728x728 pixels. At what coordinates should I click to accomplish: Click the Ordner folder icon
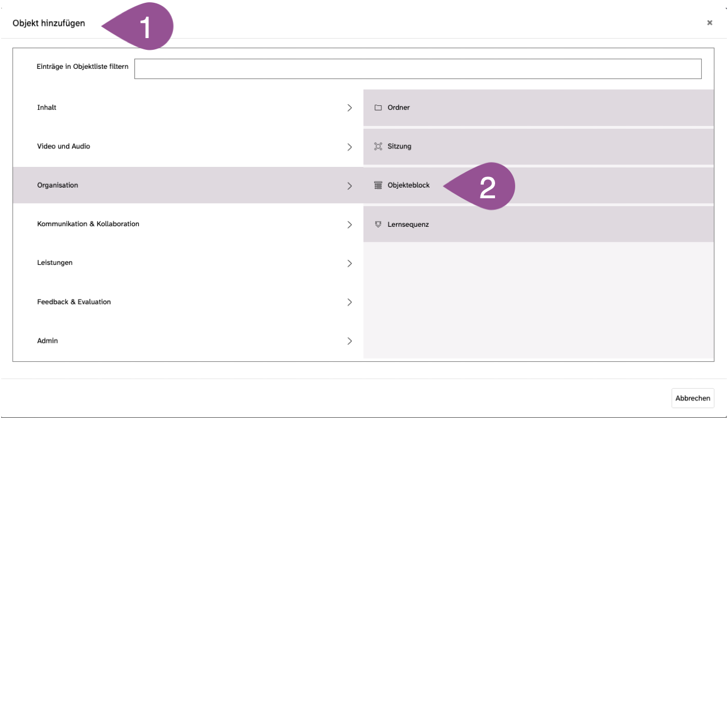point(378,108)
